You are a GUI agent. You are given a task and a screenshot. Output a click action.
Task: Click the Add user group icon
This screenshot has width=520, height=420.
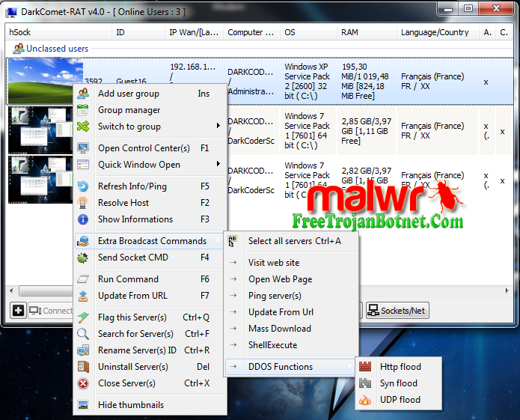[83, 94]
